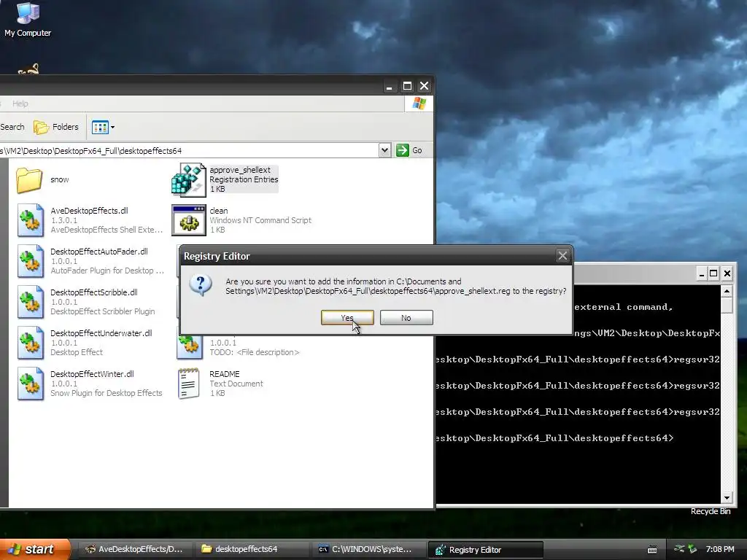Select the DLL icon with TODO description
The height and width of the screenshot is (560, 747).
click(x=189, y=346)
